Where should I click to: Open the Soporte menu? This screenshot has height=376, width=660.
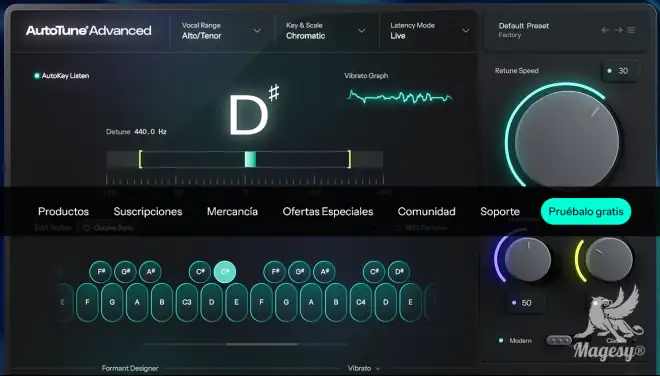tap(500, 211)
